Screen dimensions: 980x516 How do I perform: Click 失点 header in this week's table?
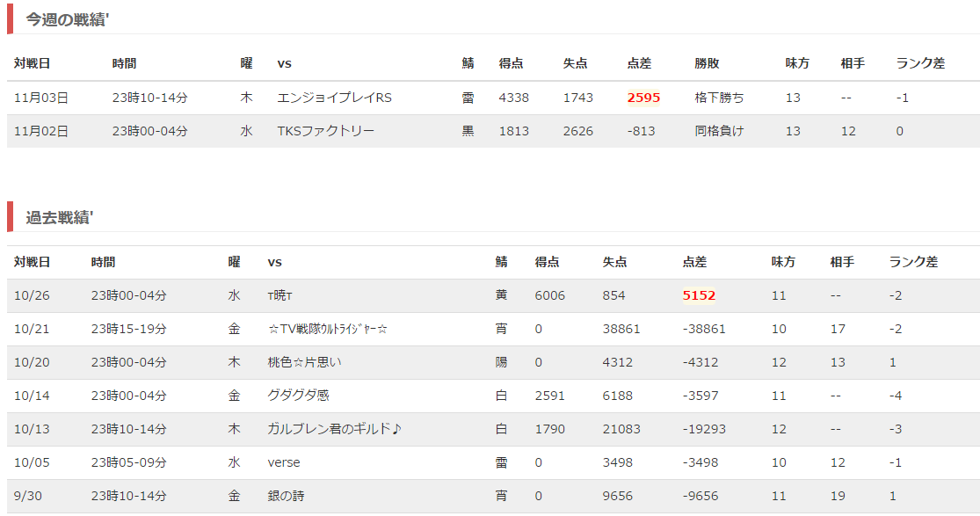click(575, 63)
